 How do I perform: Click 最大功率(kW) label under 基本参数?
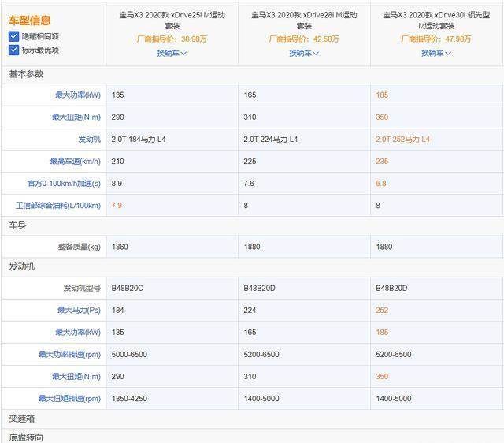point(78,95)
